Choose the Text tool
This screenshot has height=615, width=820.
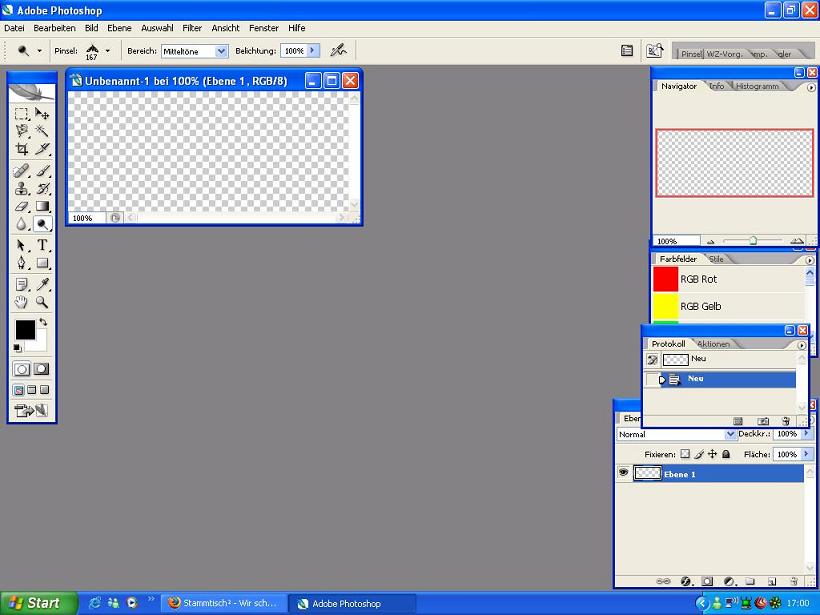click(43, 245)
